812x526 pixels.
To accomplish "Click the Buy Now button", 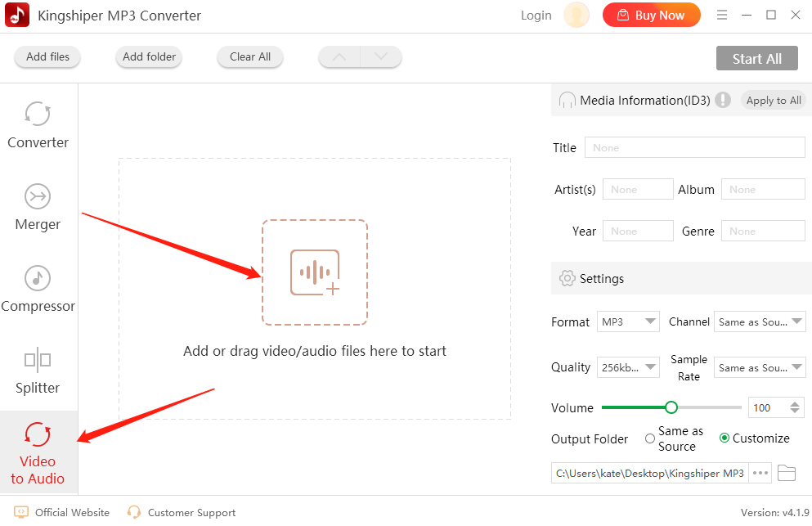I will click(652, 15).
